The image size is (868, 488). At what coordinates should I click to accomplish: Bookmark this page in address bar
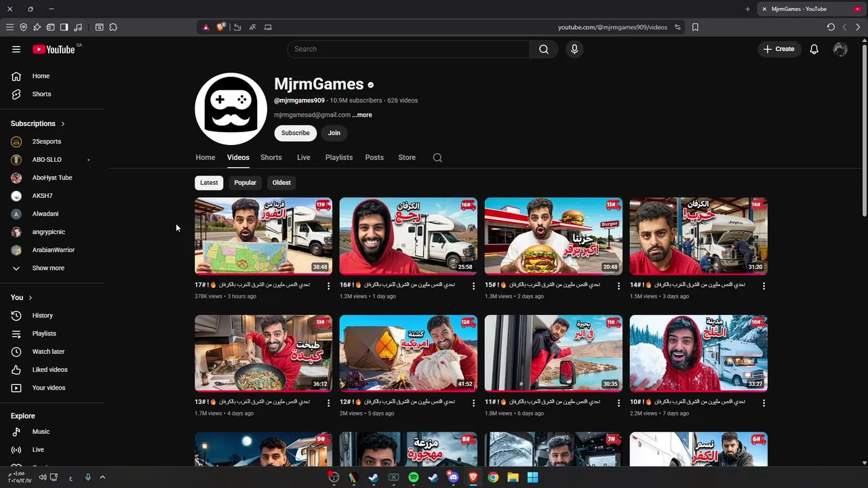click(x=695, y=27)
